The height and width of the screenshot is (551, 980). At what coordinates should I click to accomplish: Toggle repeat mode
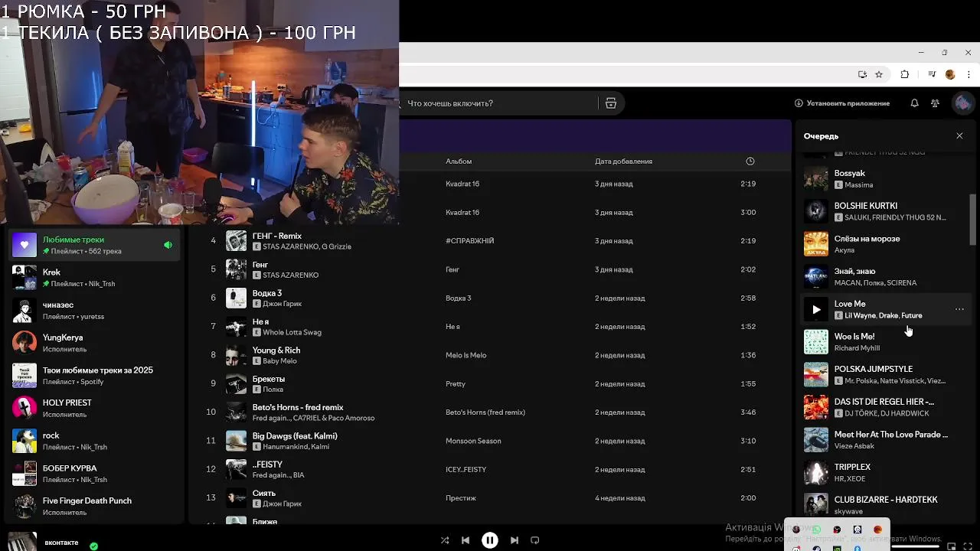tap(535, 540)
